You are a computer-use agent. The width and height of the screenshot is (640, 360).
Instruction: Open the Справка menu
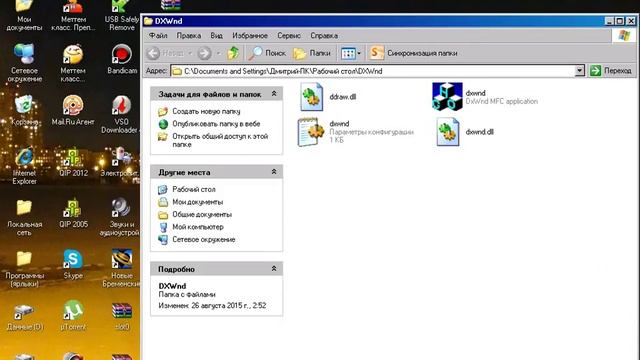point(324,36)
